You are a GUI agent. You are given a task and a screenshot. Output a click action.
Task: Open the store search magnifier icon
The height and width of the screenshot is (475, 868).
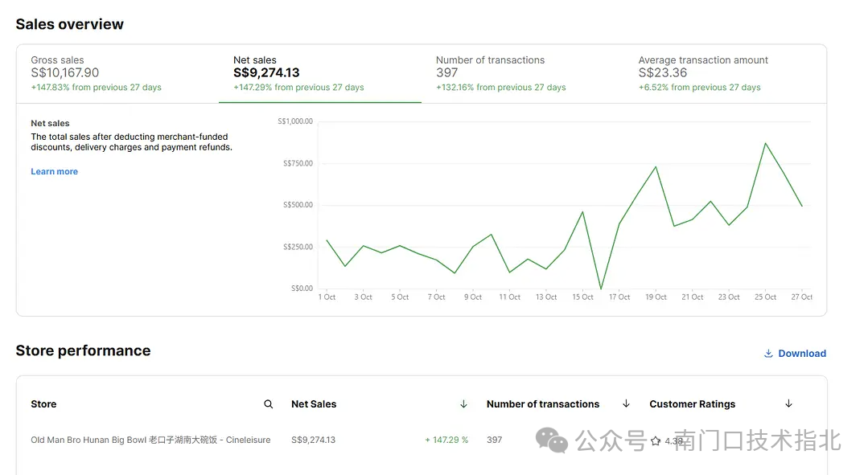click(x=269, y=404)
